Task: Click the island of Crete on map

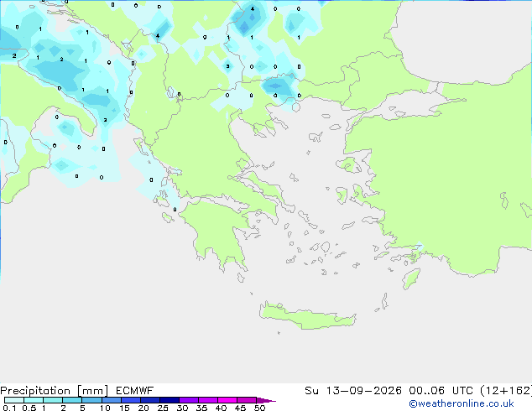Action: tap(307, 316)
